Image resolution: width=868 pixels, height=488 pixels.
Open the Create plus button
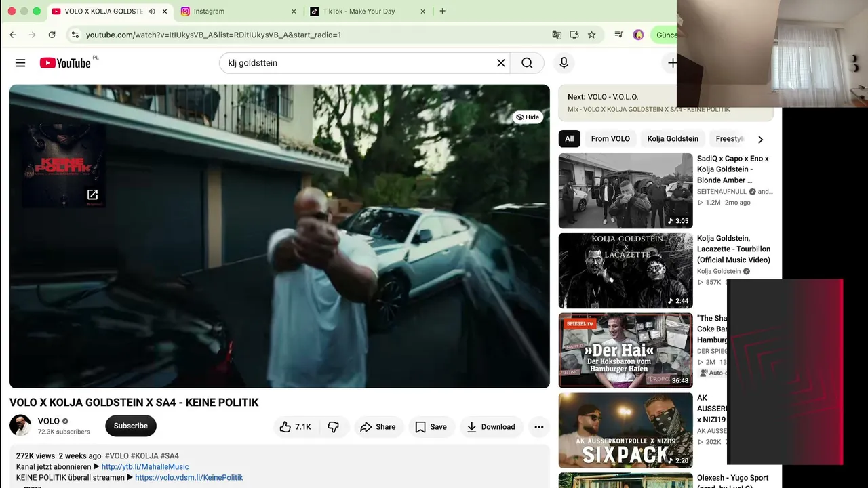coord(672,63)
